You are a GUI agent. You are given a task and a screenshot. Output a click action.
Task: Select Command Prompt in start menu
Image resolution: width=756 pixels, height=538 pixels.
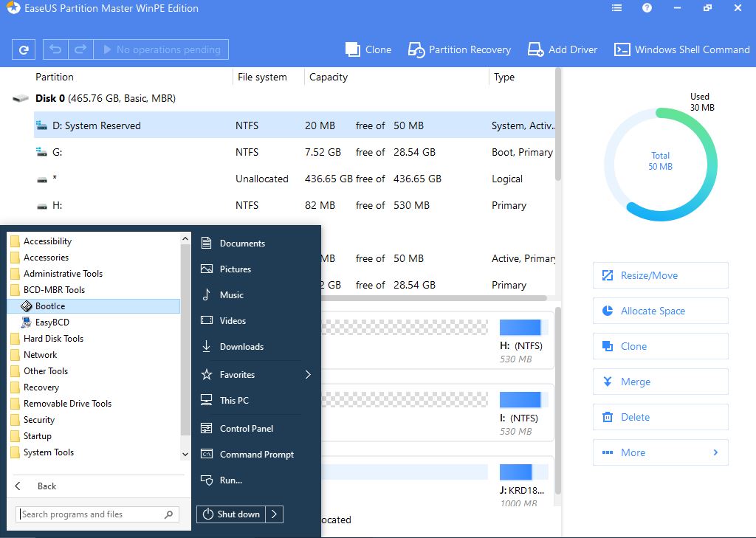[256, 455]
